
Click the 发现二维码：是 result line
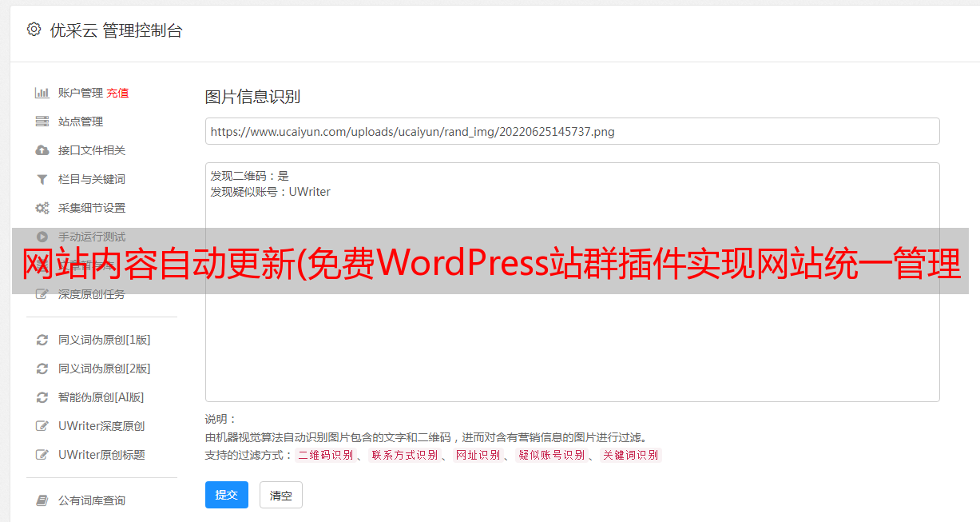(249, 176)
